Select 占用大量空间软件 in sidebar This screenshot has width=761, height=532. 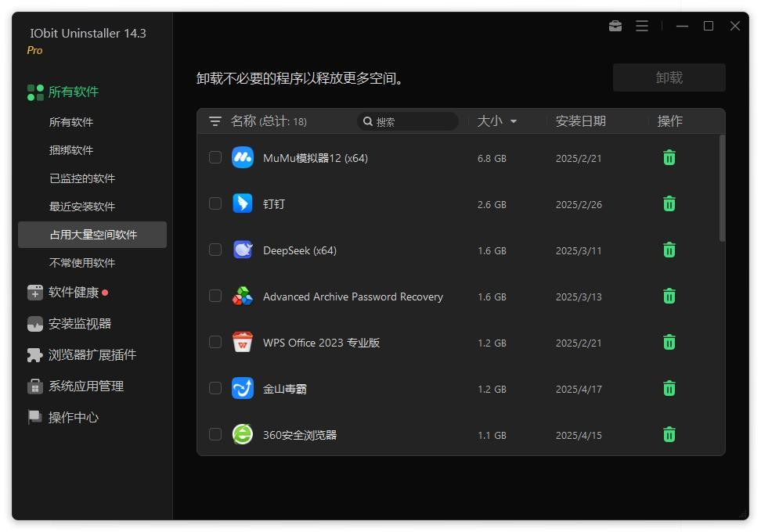coord(92,235)
